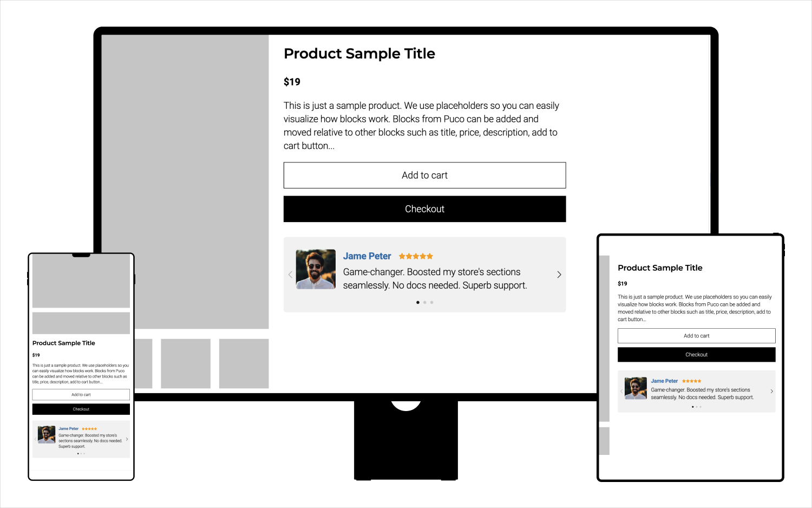812x508 pixels.
Task: Advance the desktop testimonial with the right chevron
Action: [x=559, y=274]
